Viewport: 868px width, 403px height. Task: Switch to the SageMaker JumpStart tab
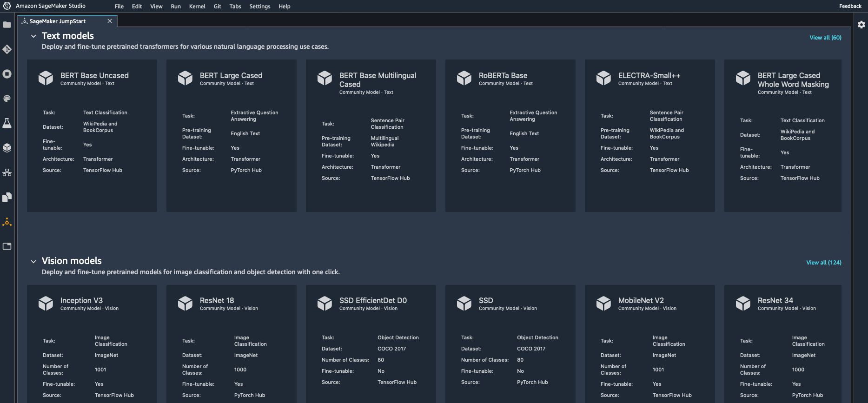pos(58,21)
